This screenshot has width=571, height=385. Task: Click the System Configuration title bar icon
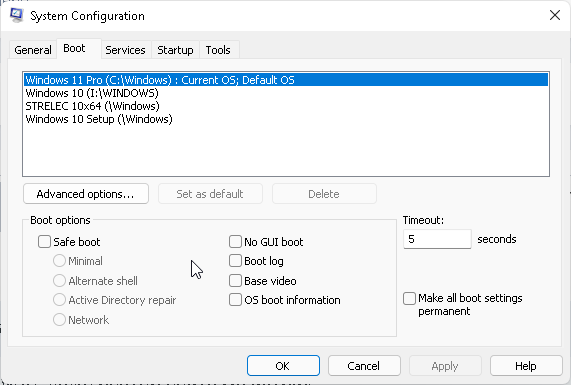tap(16, 15)
